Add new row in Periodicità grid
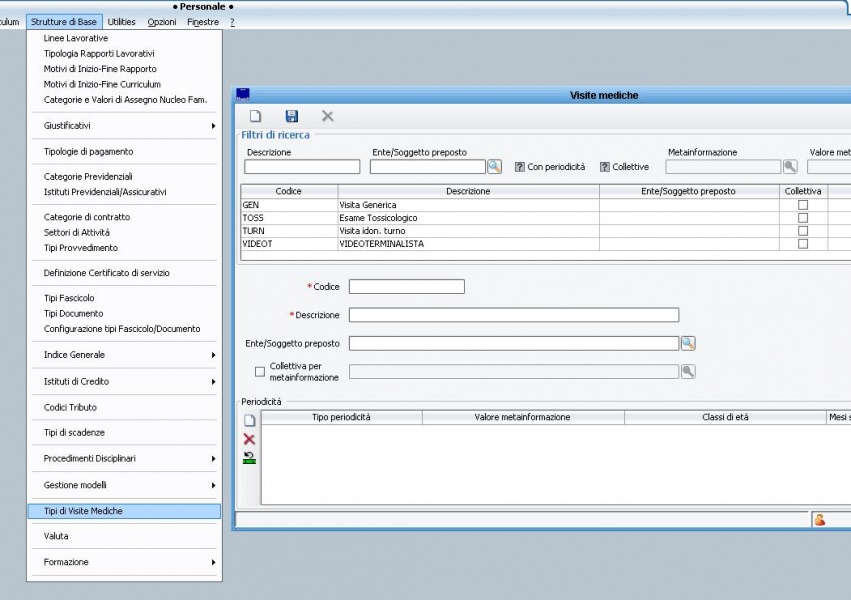Screen dimensions: 851x600 click(x=250, y=421)
